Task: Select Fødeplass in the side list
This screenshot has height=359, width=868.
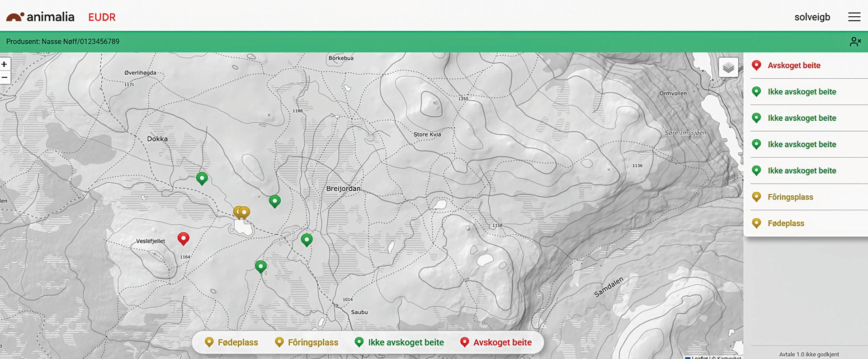Action: point(785,223)
